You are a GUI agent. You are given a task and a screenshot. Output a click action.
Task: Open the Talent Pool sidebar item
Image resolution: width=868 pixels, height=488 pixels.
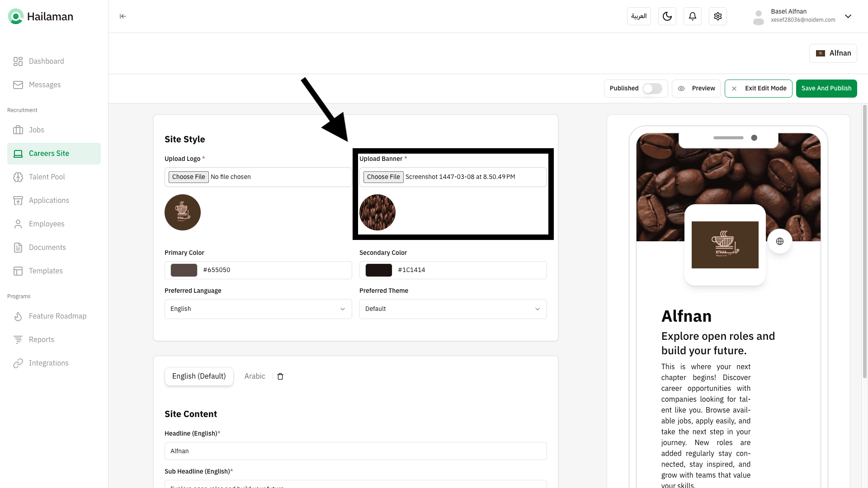coord(47,177)
